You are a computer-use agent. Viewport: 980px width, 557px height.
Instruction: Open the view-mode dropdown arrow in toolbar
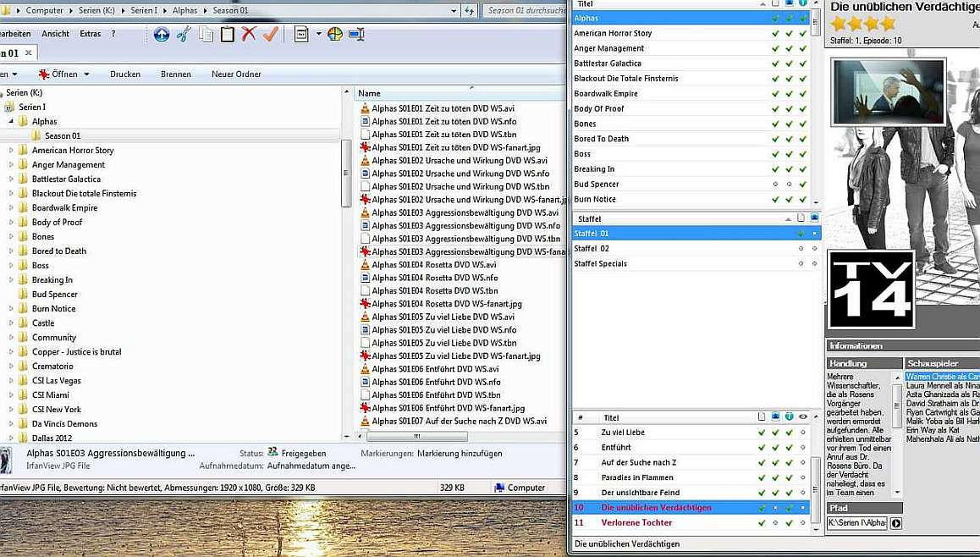coord(318,34)
